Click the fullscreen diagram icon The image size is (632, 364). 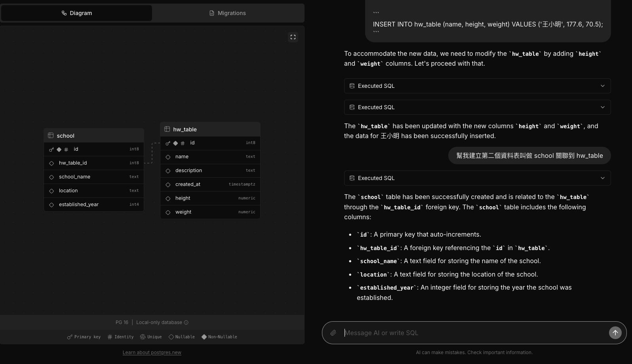293,37
